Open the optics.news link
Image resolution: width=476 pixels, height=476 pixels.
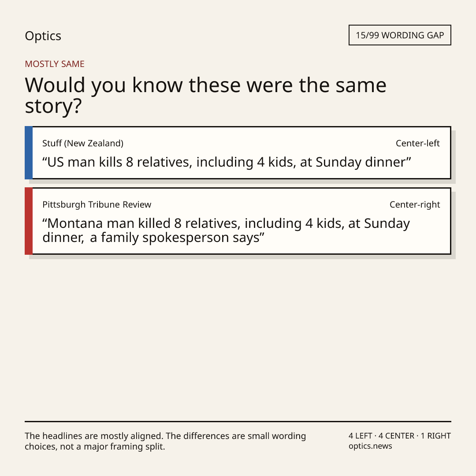370,446
